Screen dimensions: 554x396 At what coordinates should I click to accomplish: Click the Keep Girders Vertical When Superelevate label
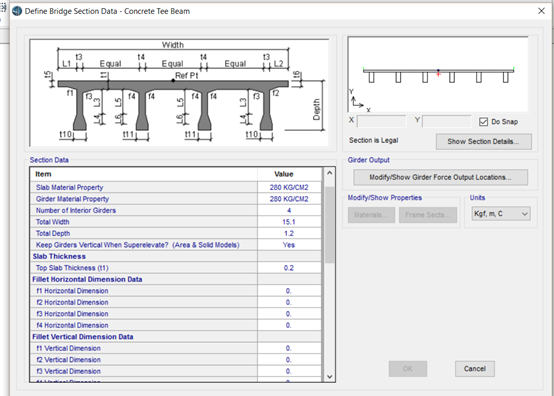(137, 245)
